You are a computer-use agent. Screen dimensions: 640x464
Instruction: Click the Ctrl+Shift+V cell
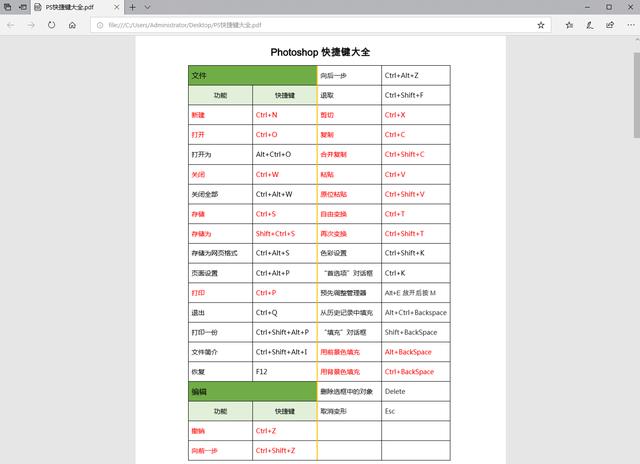point(416,194)
